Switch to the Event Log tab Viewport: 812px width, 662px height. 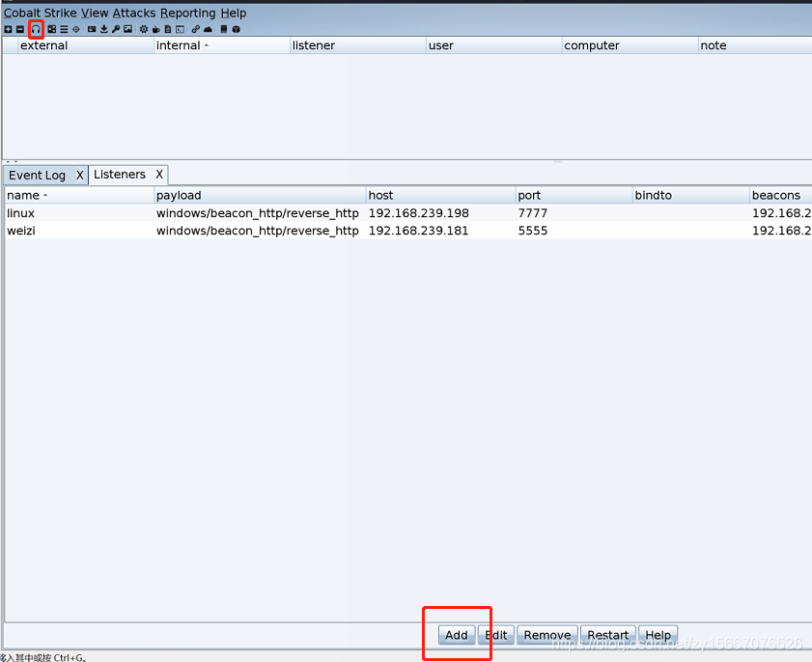(x=38, y=175)
